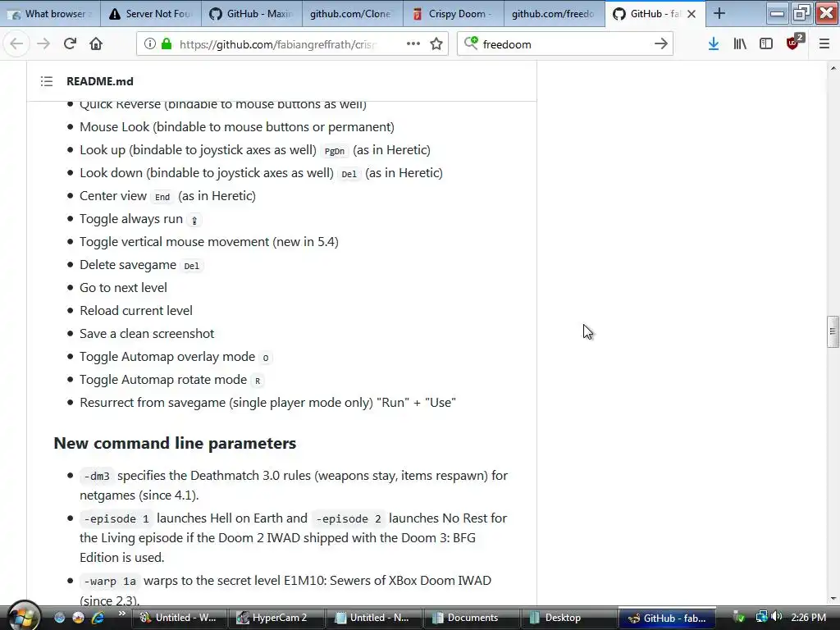
Task: Expand the quick launch overflow chevron
Action: tap(122, 614)
